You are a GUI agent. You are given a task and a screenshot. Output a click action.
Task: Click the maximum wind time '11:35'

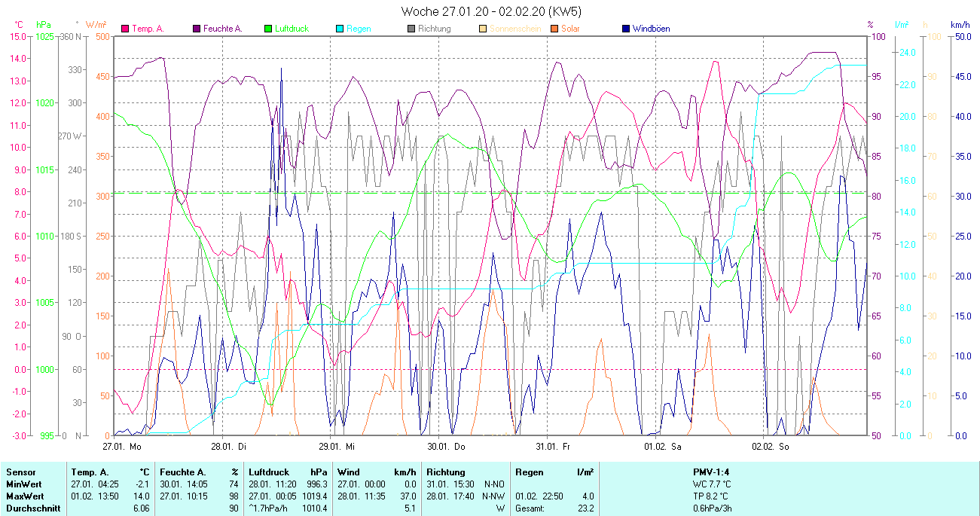click(374, 496)
